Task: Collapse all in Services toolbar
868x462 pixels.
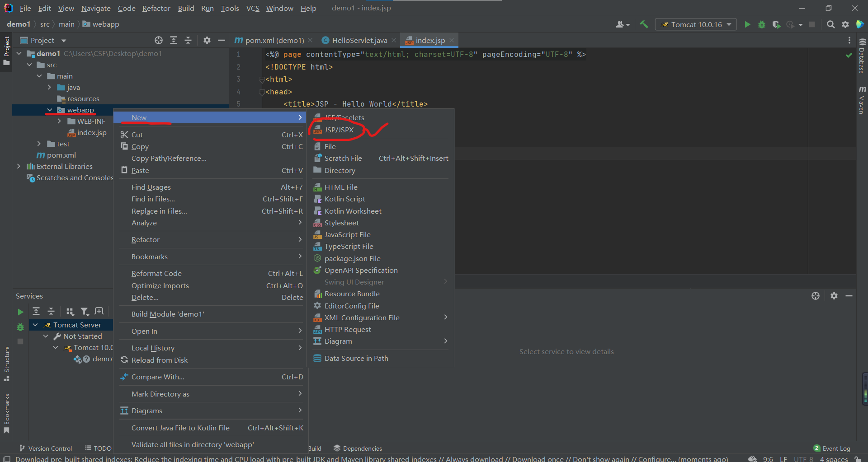Action: (x=51, y=311)
